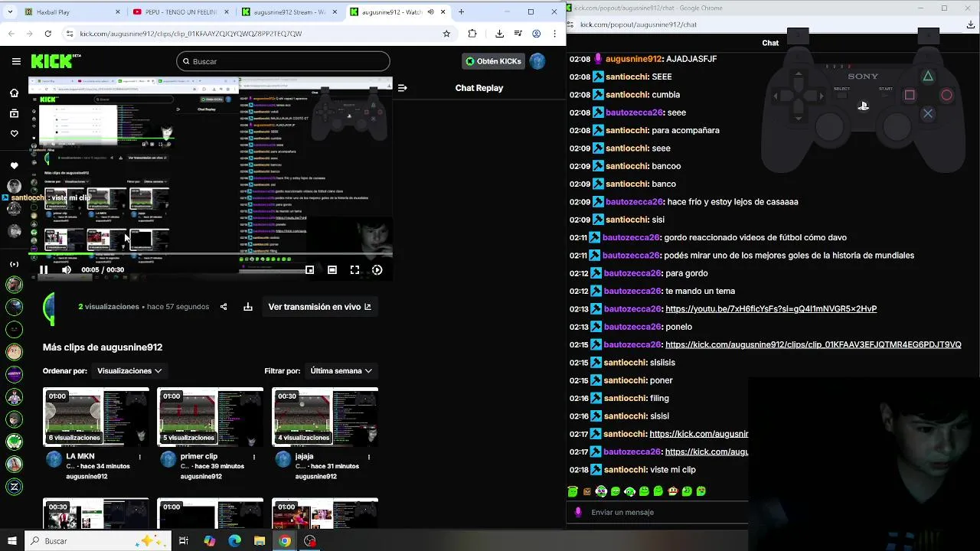Open File Explorer from the taskbar

(x=260, y=541)
